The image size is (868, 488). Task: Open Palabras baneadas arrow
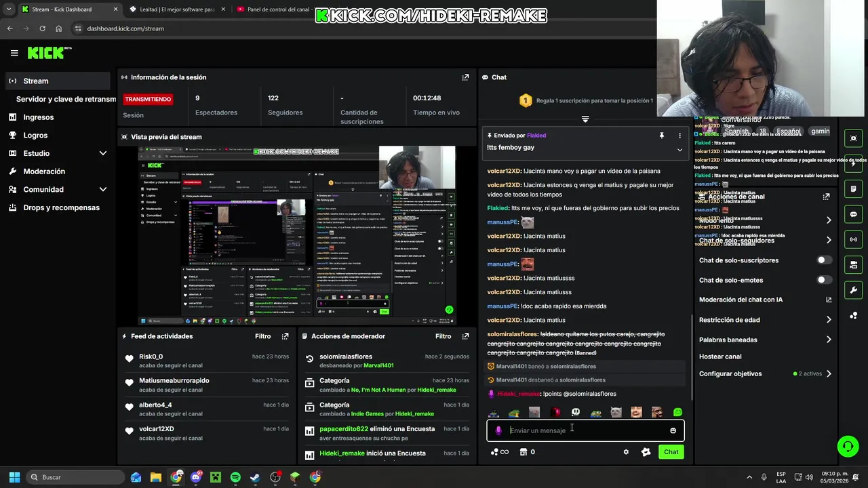point(828,340)
